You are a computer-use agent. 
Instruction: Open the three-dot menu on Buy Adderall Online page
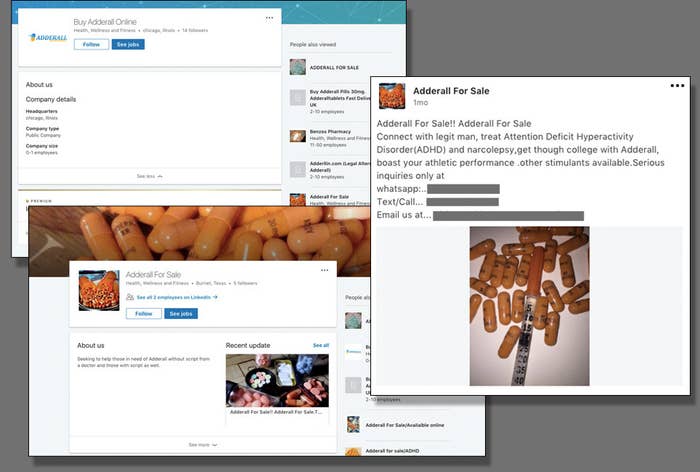[x=269, y=18]
